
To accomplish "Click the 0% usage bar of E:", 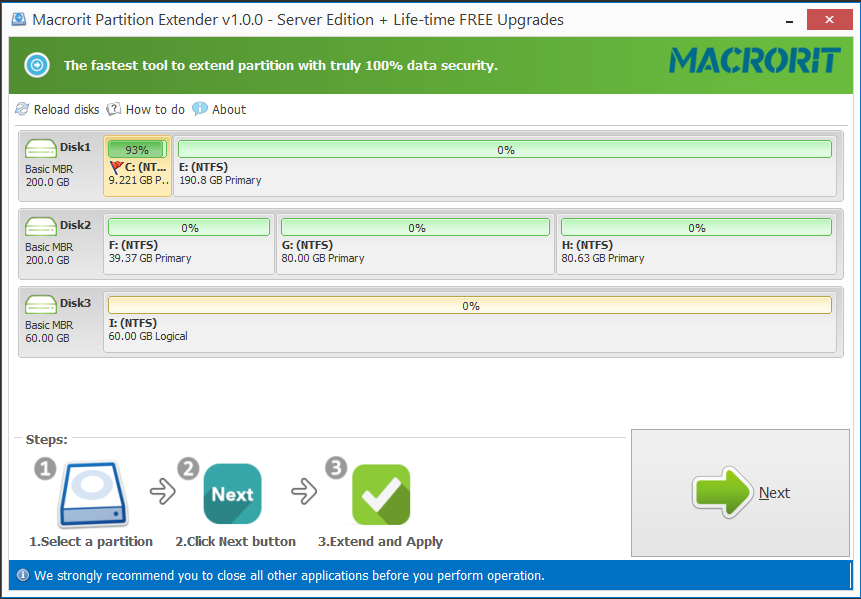I will tap(505, 149).
